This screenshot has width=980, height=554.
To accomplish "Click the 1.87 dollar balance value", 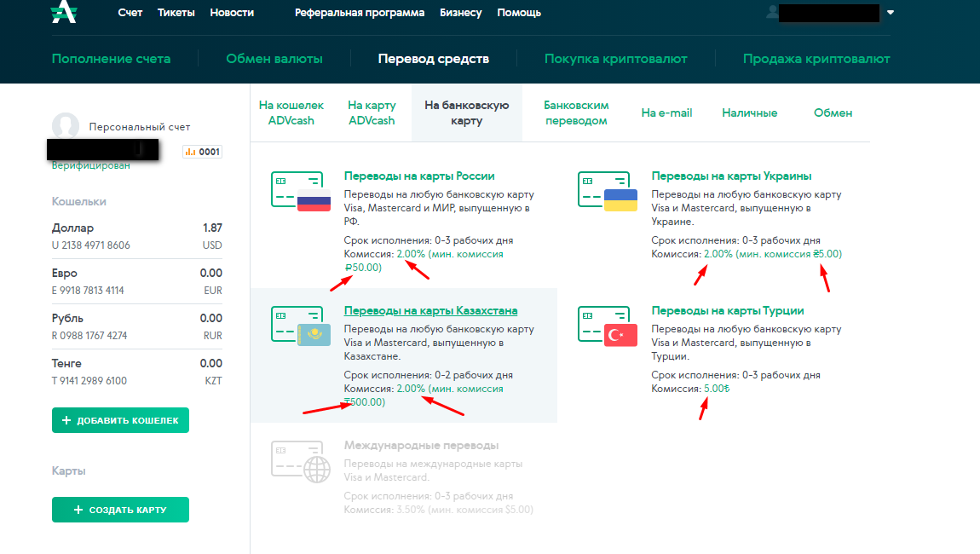I will pos(212,228).
